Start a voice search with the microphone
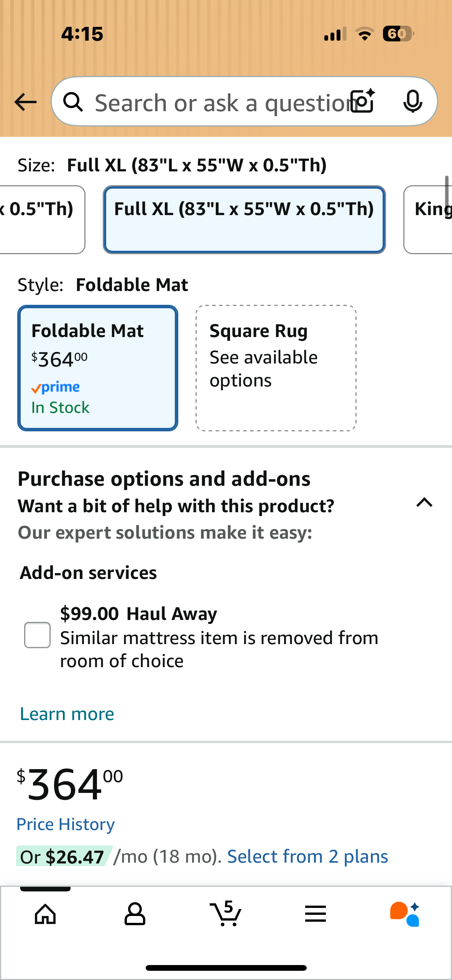The width and height of the screenshot is (452, 980). tap(412, 102)
